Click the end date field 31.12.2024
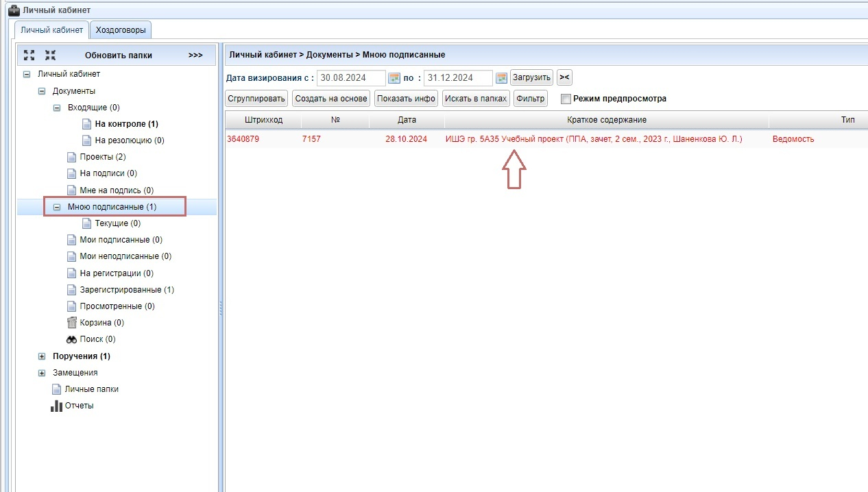 coord(458,78)
